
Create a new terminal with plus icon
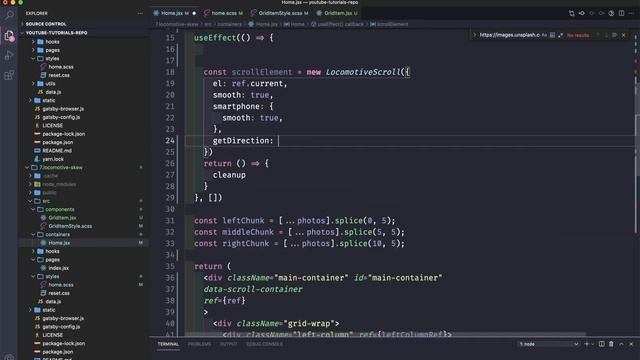587,344
